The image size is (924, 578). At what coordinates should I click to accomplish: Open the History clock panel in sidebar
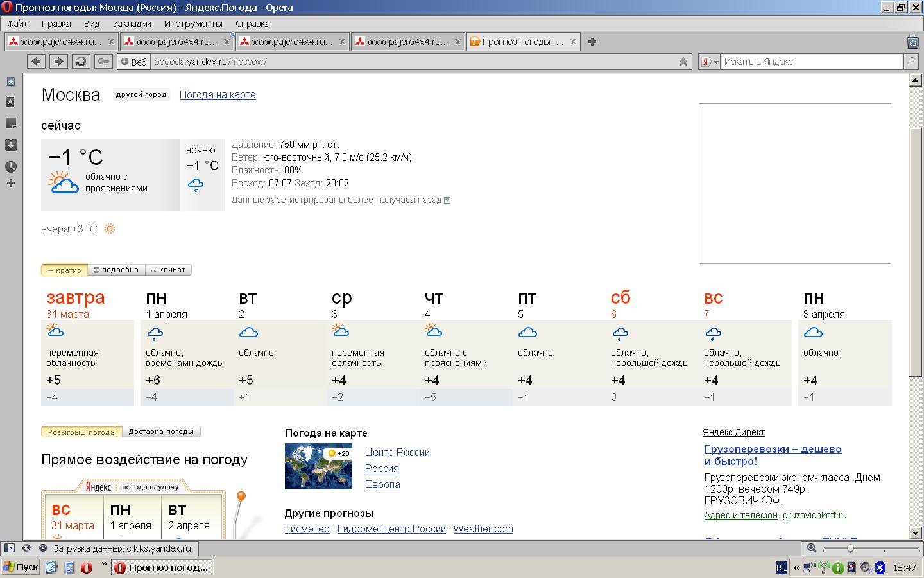click(x=11, y=166)
